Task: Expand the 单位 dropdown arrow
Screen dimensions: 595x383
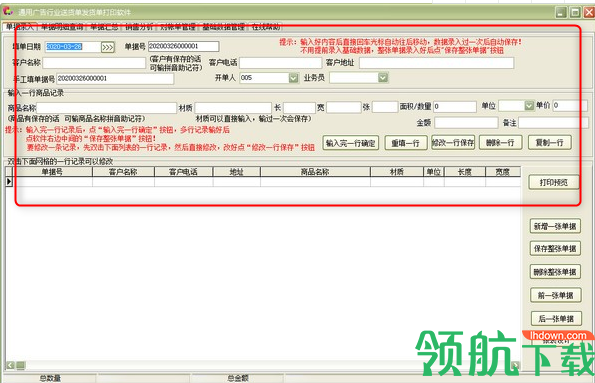Action: tap(529, 106)
